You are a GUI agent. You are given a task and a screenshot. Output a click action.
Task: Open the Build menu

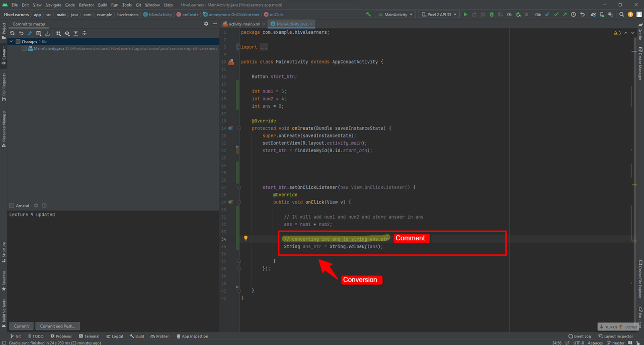tap(103, 5)
